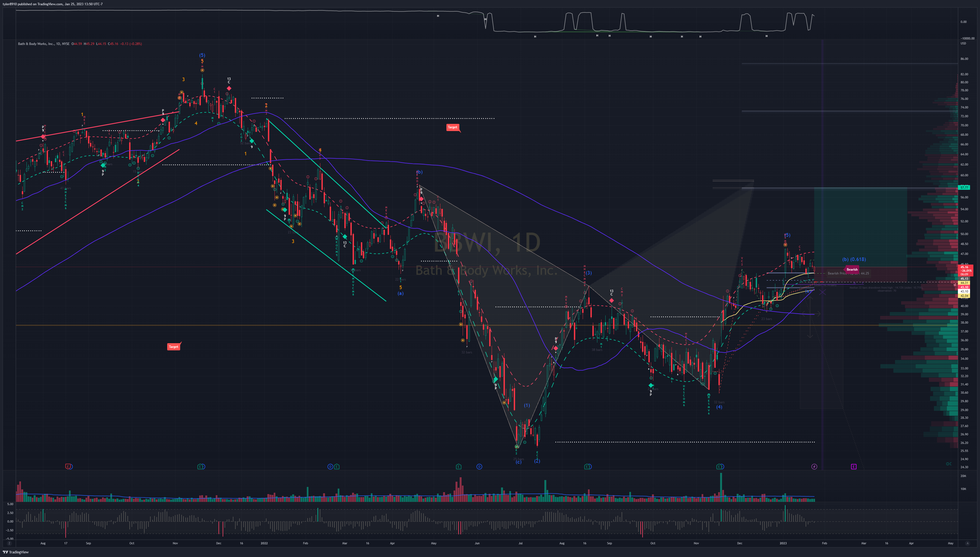Toggle the Z timezone button on the time axis

click(10, 543)
